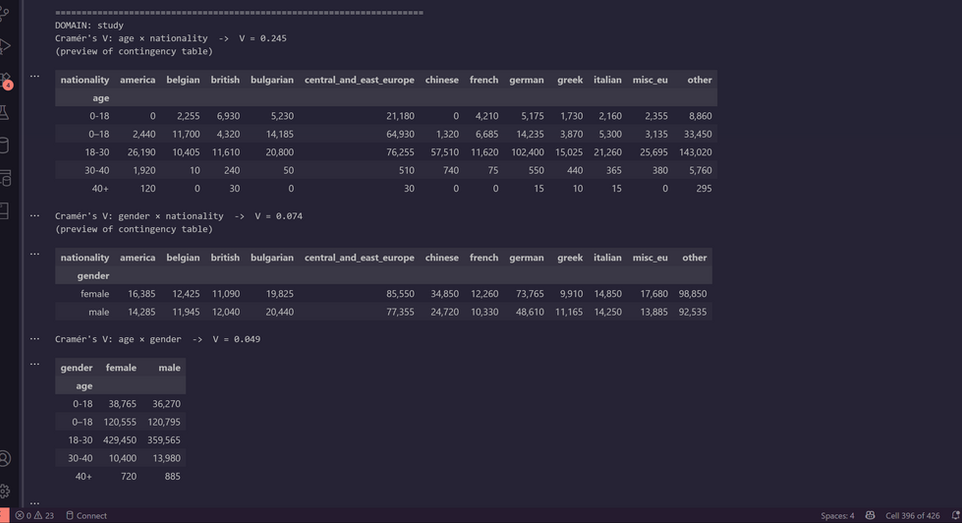Select the cell value 295
The height and width of the screenshot is (523, 962).
pyautogui.click(x=704, y=188)
